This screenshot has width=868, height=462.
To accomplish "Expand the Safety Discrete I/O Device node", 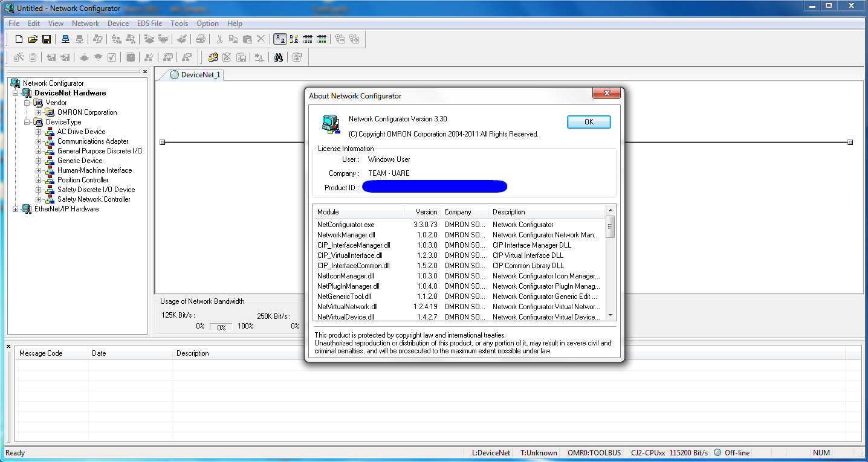I will click(39, 190).
